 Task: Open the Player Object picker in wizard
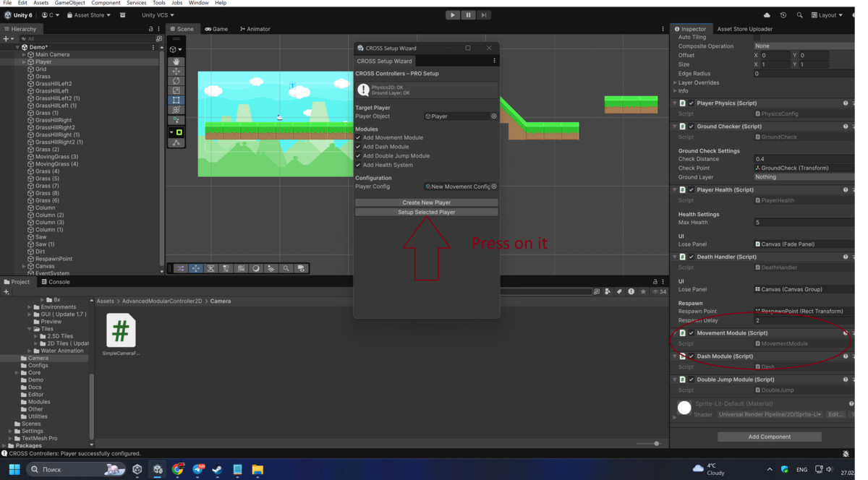(x=494, y=116)
